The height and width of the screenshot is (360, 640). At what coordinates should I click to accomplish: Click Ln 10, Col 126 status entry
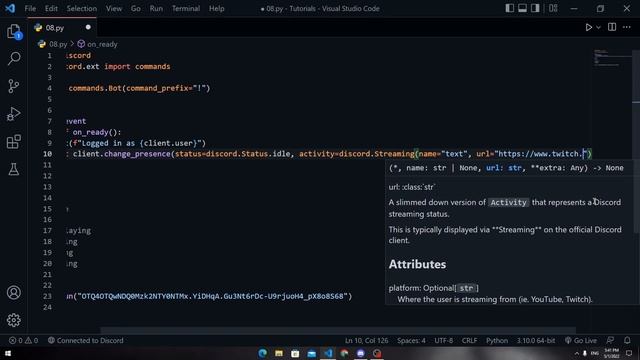[366, 340]
